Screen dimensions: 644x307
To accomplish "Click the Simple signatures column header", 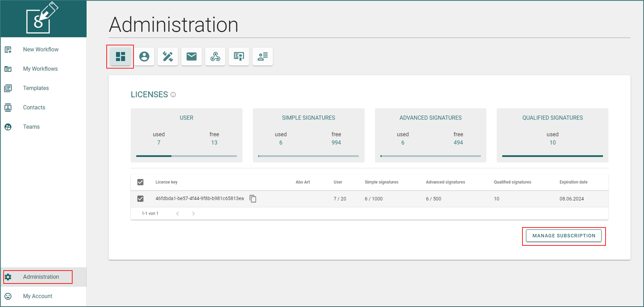I will tap(382, 182).
